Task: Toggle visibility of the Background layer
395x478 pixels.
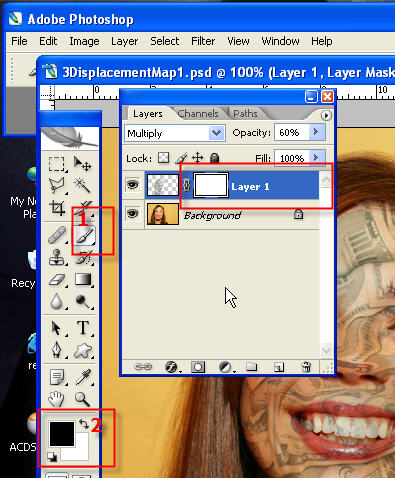Action: [x=133, y=213]
